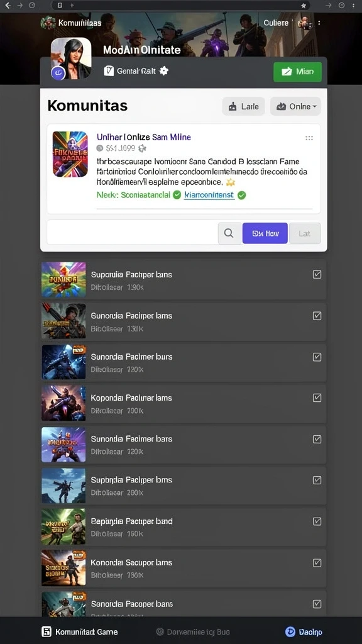Select the Bepinpia Pactiper band title
This screenshot has width=362, height=644.
pos(132,521)
